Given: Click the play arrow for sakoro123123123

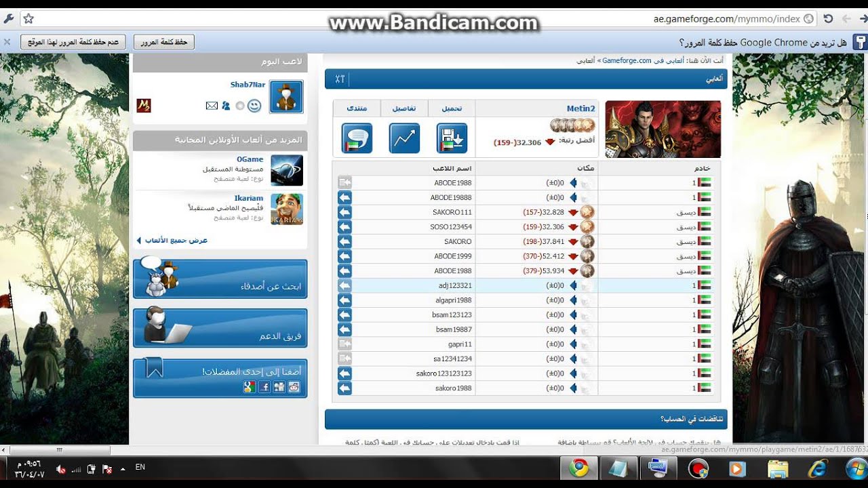Looking at the screenshot, I should tap(344, 373).
